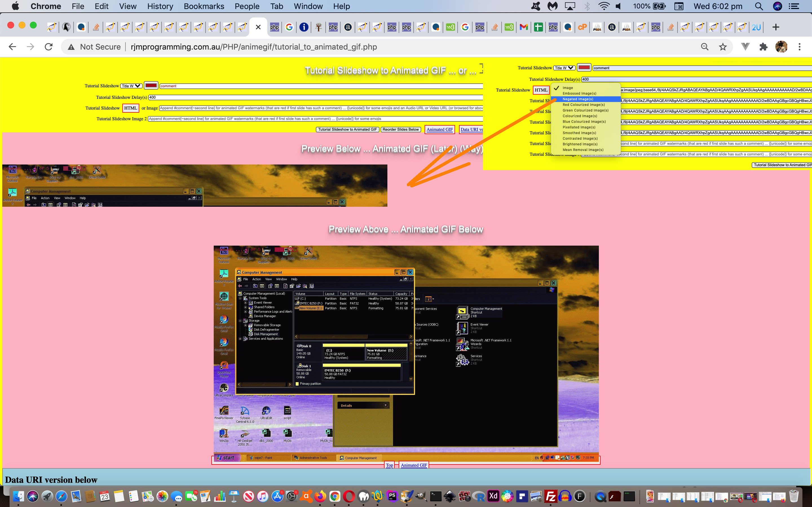Click the 'Top' navigation link
Screen dimensions: 812x507
(x=390, y=464)
